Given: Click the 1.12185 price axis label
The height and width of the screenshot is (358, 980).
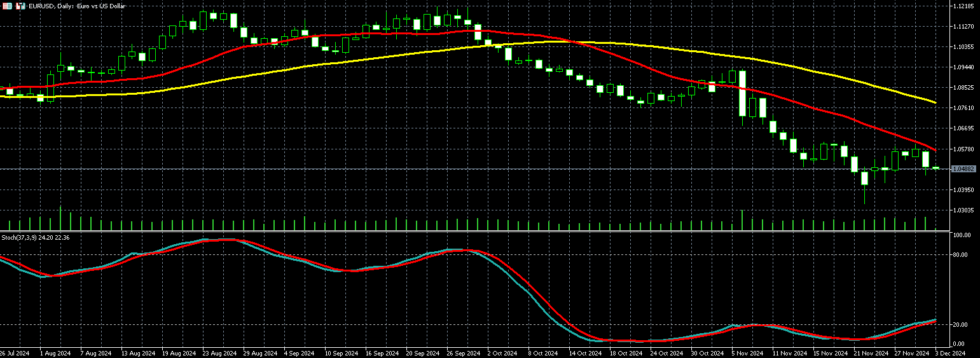Looking at the screenshot, I should 964,6.
